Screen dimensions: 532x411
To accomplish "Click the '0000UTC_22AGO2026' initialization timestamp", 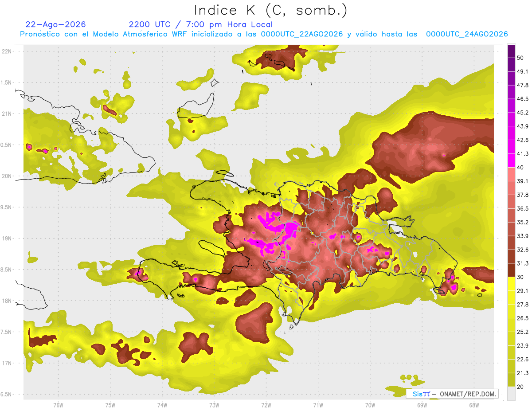I will click(303, 34).
